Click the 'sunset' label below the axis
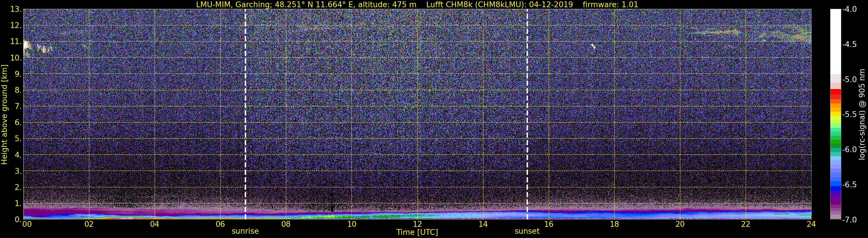 point(527,231)
